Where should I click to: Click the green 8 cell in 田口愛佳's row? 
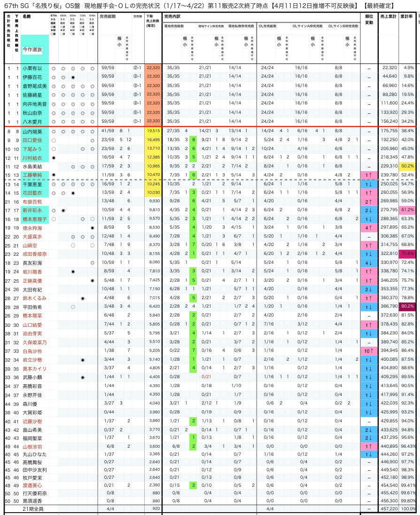(193, 140)
